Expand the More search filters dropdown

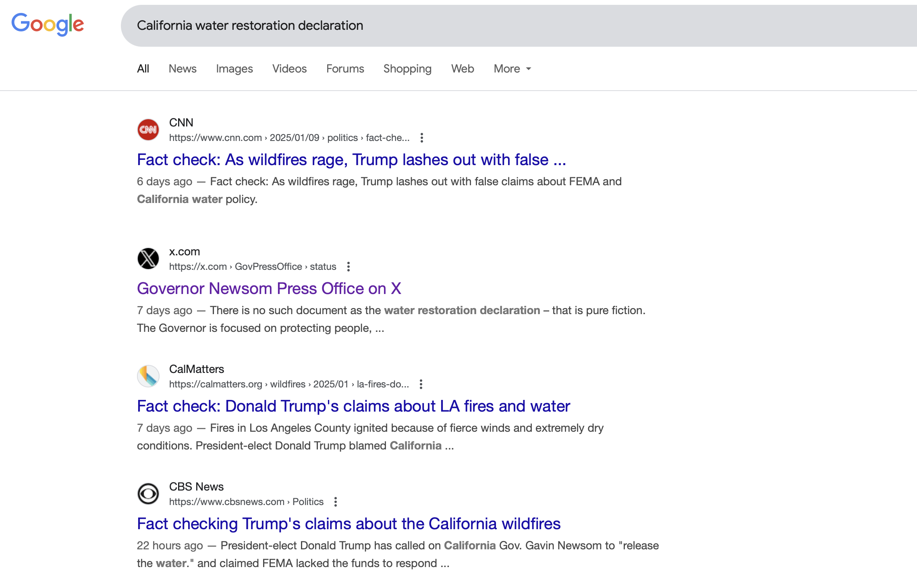tap(512, 69)
